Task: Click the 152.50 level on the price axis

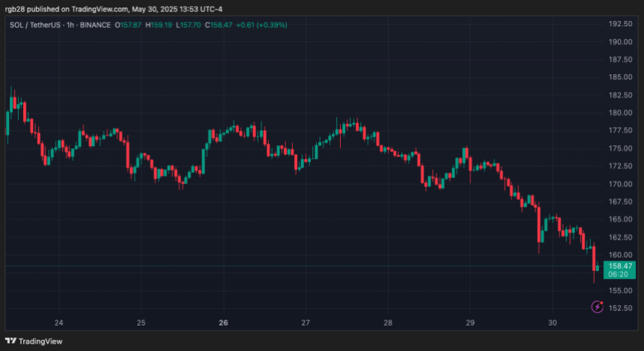Action: click(621, 308)
